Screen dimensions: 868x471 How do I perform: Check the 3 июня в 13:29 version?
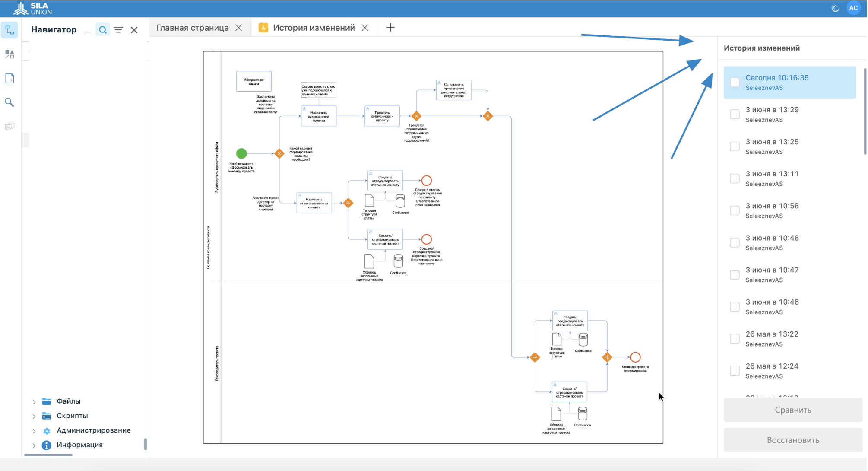735,114
